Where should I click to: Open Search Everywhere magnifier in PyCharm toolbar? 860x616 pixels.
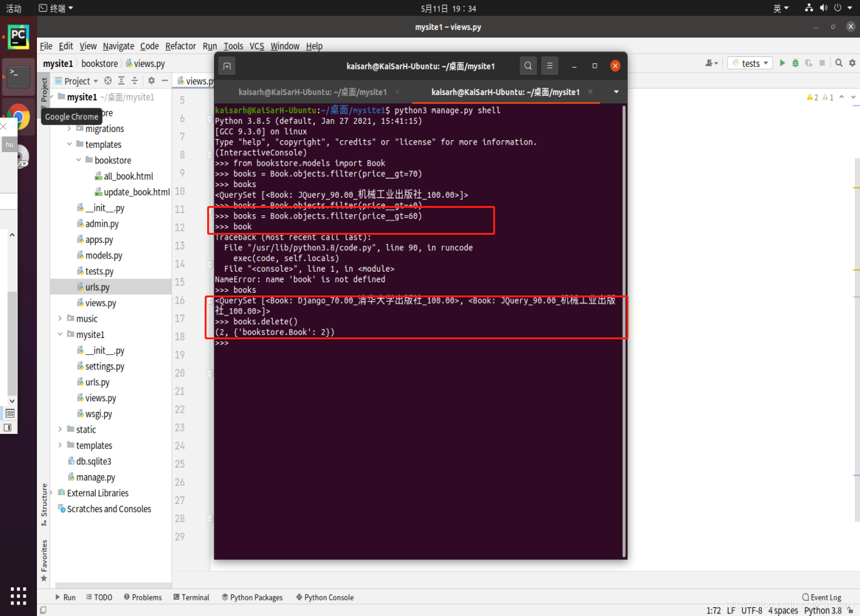pos(839,63)
